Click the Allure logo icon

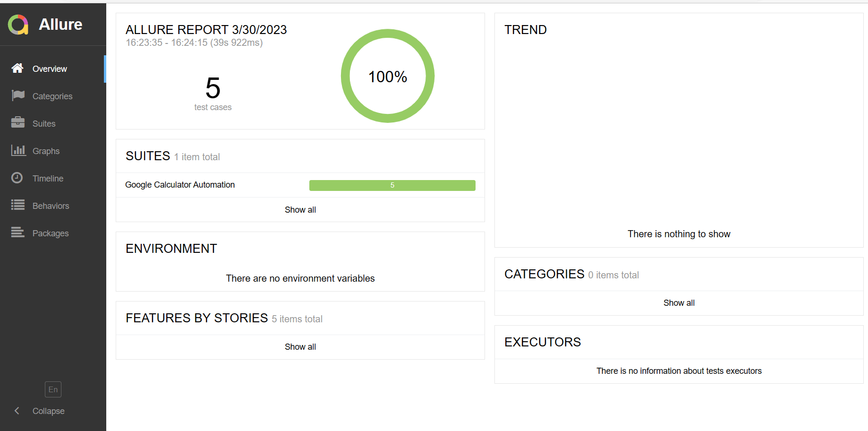pos(18,25)
